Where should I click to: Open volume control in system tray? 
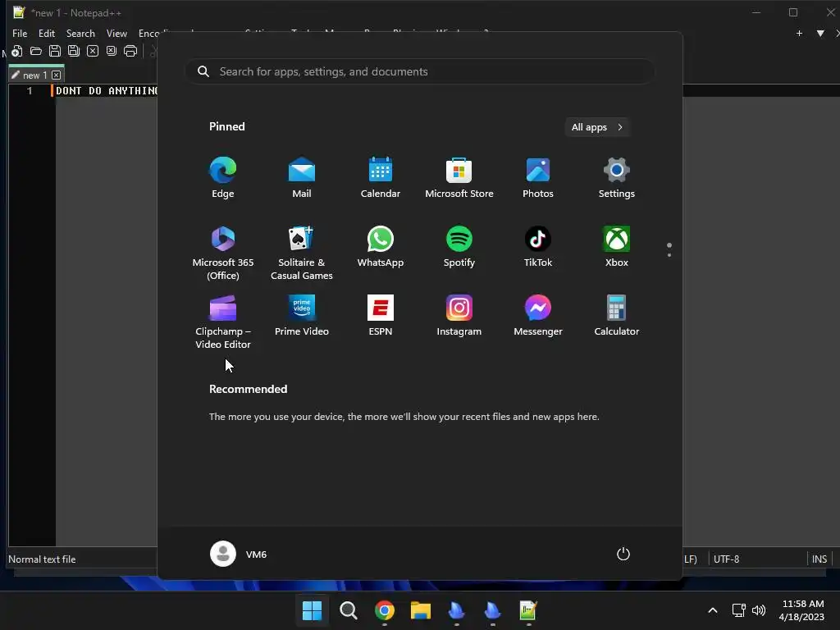tap(759, 610)
